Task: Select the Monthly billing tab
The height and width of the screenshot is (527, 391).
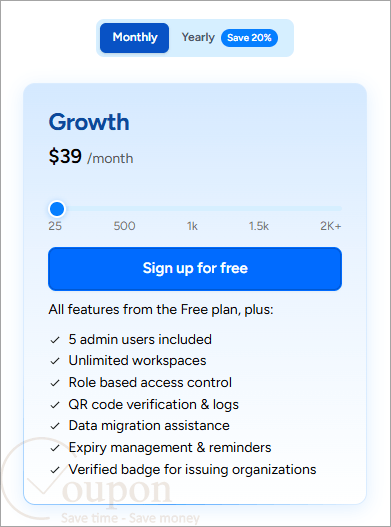Action: (x=134, y=38)
